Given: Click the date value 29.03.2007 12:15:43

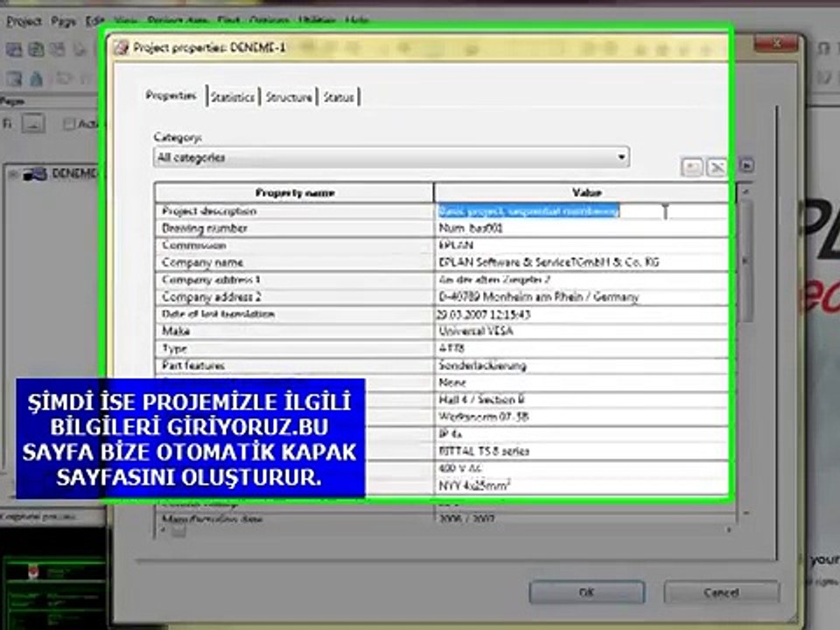Looking at the screenshot, I should tap(484, 314).
